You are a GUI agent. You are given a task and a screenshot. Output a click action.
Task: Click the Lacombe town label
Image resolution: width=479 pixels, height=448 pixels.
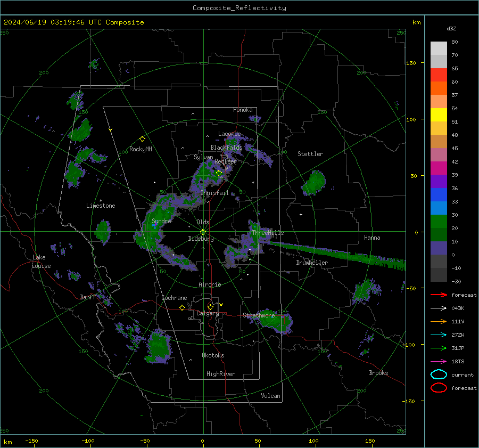coord(229,134)
